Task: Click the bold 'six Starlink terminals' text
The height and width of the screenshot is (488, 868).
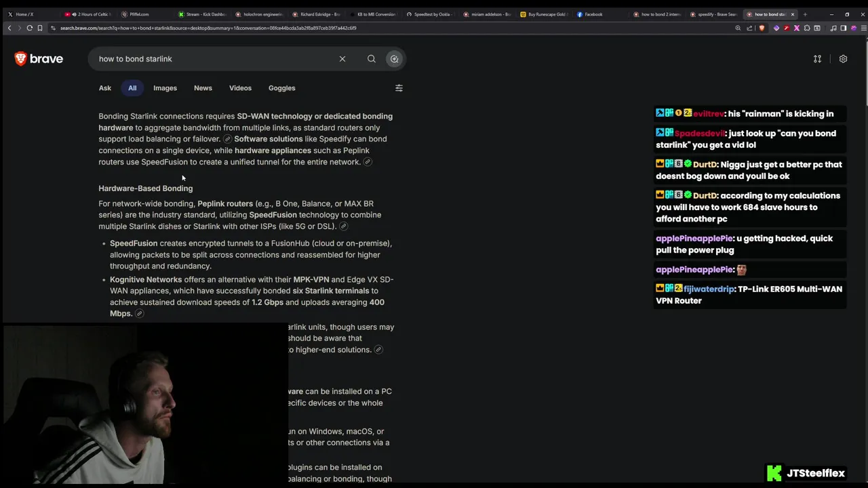Action: tap(330, 291)
